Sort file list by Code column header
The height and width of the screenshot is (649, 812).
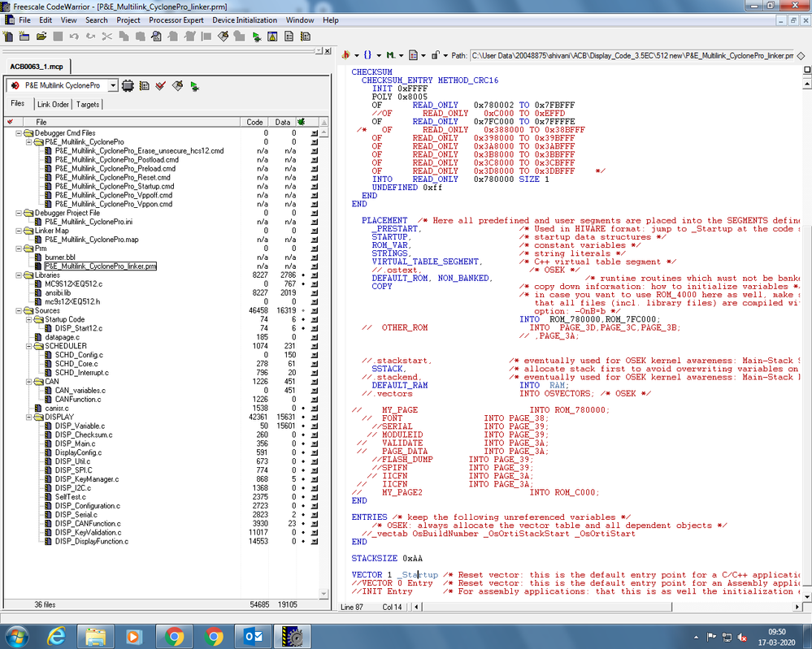pos(254,122)
